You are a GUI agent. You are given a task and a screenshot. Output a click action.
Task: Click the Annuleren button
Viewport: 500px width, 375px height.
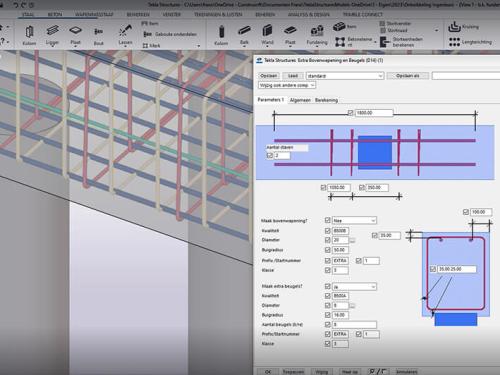point(407,372)
